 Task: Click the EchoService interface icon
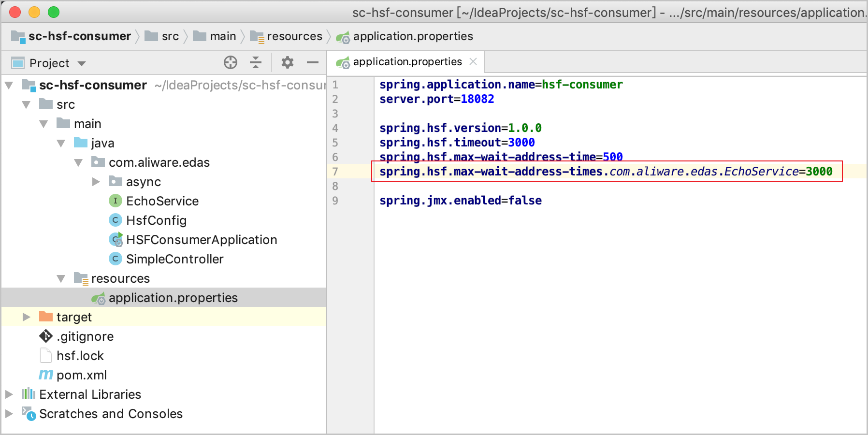(115, 201)
